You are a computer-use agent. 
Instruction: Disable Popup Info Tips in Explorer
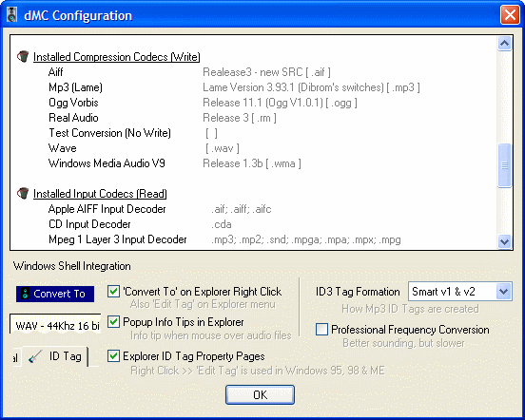coord(113,322)
